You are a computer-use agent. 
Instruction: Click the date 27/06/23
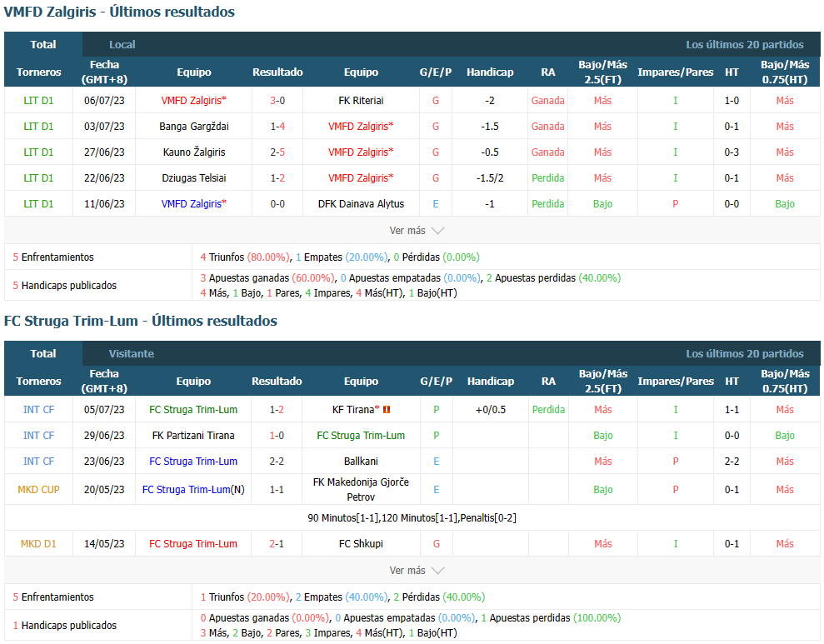click(104, 152)
